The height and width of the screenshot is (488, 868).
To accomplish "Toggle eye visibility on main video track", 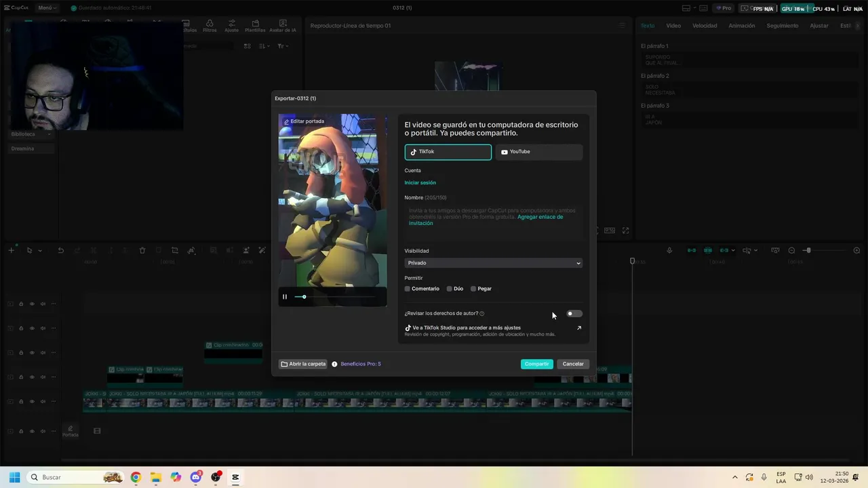I will click(x=32, y=401).
